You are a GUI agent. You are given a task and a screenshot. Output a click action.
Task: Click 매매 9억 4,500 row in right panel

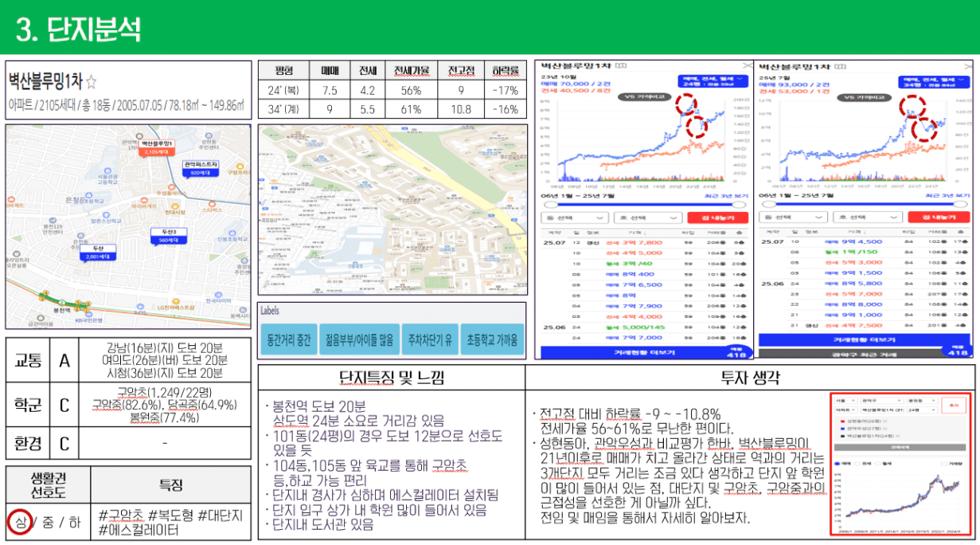865,241
